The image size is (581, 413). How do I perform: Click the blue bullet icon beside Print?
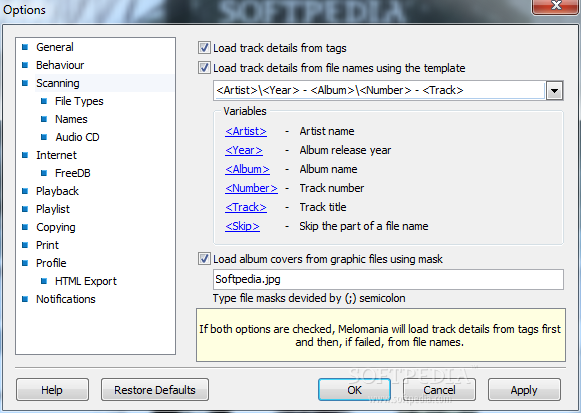point(25,245)
